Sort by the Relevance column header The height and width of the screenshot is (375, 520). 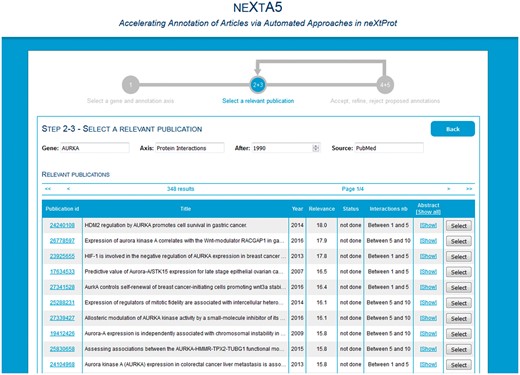(x=322, y=209)
